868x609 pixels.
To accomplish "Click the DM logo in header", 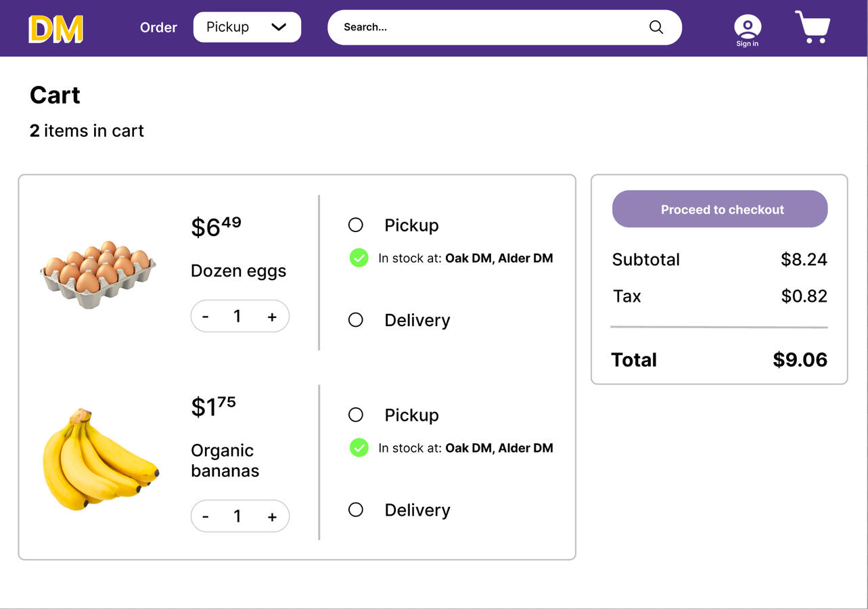I will 55,29.
